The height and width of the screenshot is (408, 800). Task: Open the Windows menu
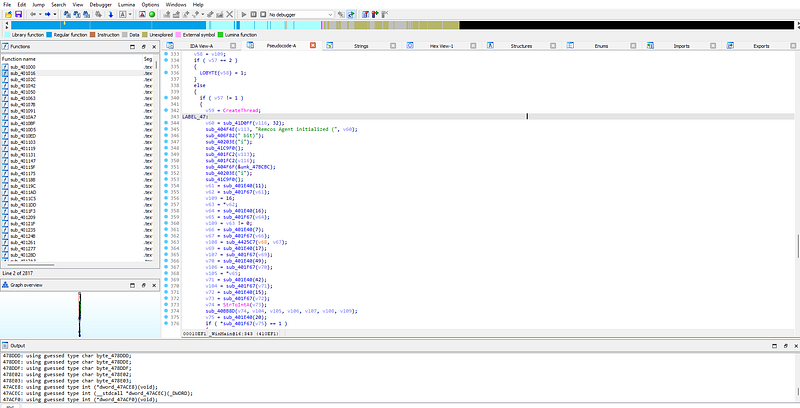pos(176,4)
